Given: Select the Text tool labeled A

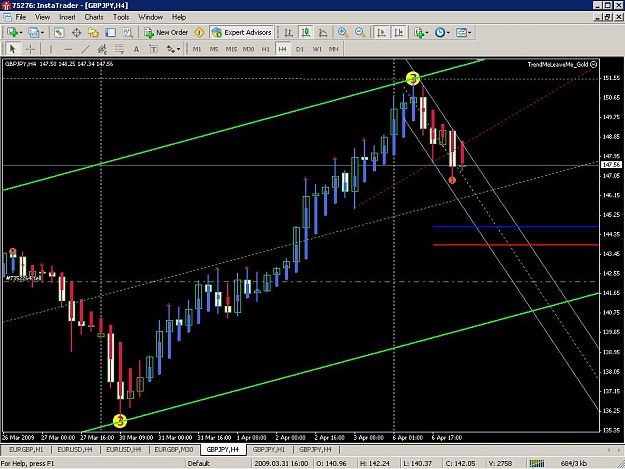Looking at the screenshot, I should (136, 49).
